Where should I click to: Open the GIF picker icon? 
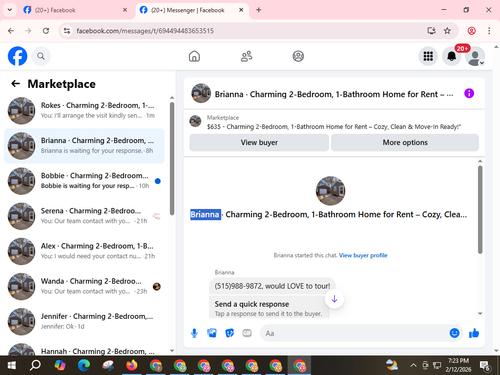click(x=247, y=333)
